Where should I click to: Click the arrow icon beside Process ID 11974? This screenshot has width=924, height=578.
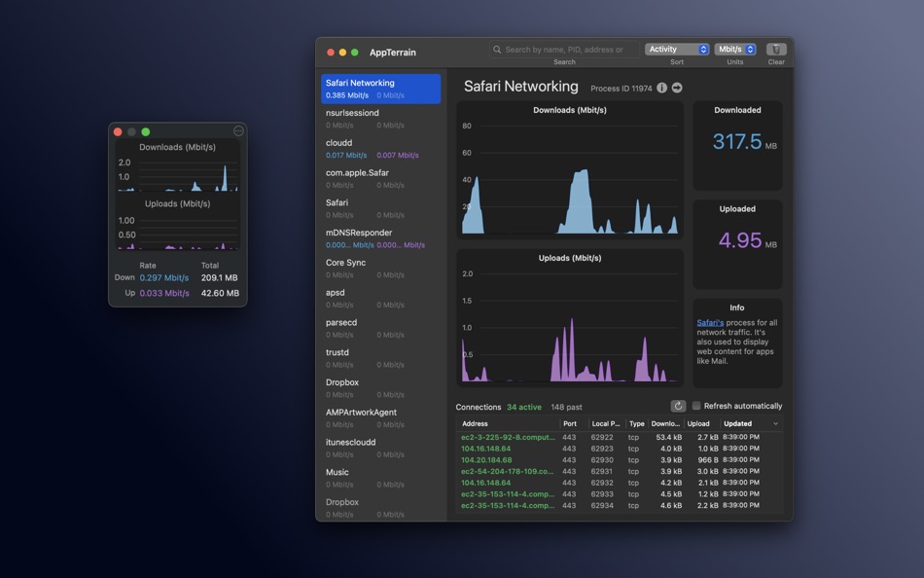pos(677,88)
